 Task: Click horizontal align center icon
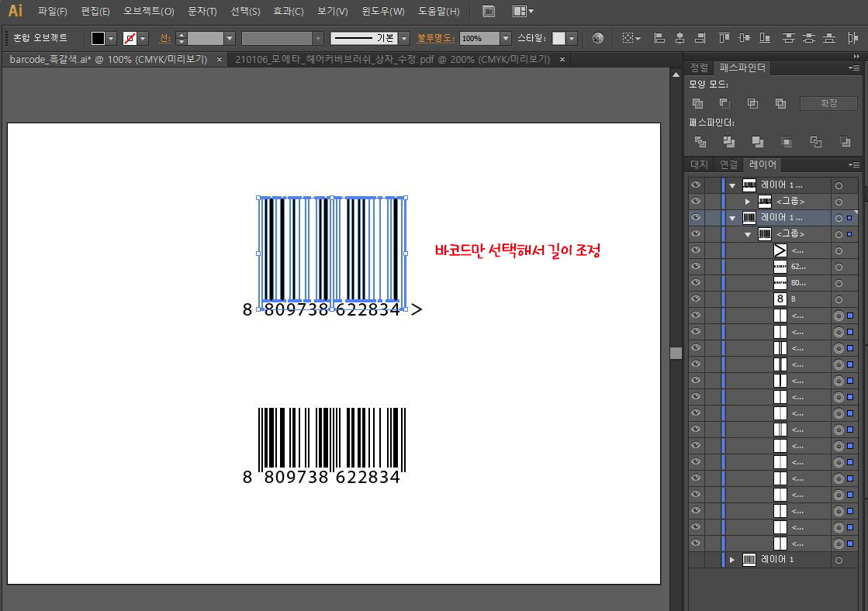click(680, 38)
